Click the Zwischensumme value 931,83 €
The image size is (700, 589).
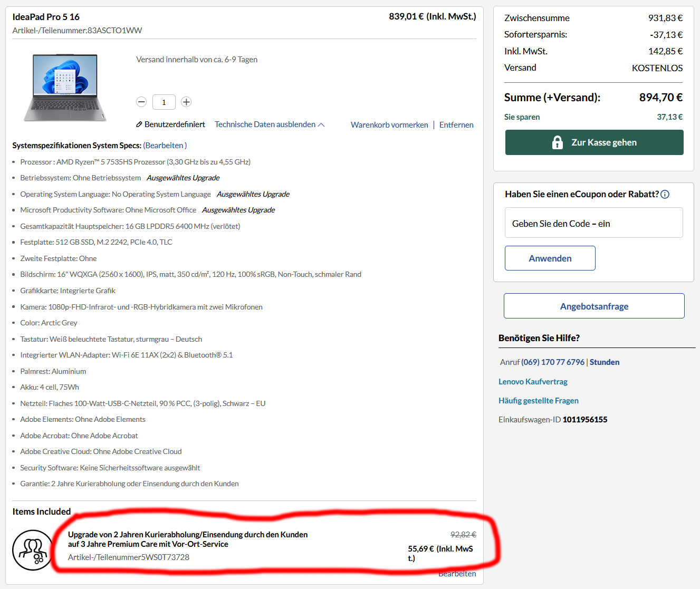(x=665, y=18)
